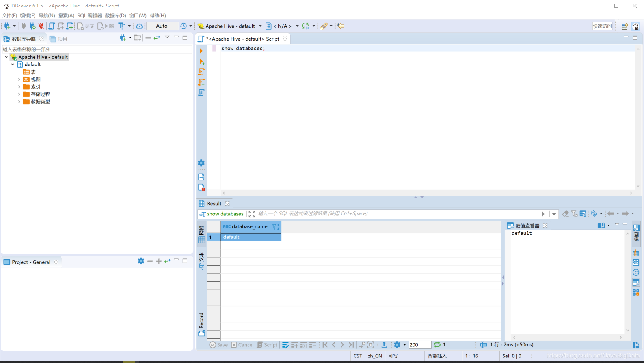Collapse the Apache Hive - default connection node
The width and height of the screenshot is (644, 363).
pos(6,57)
